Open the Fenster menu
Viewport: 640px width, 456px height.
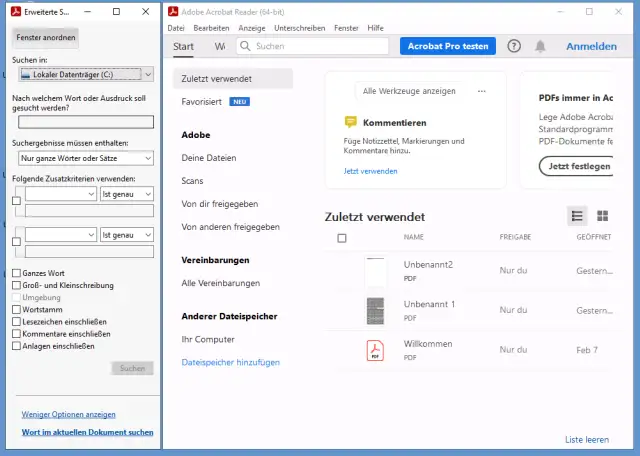[x=346, y=28]
